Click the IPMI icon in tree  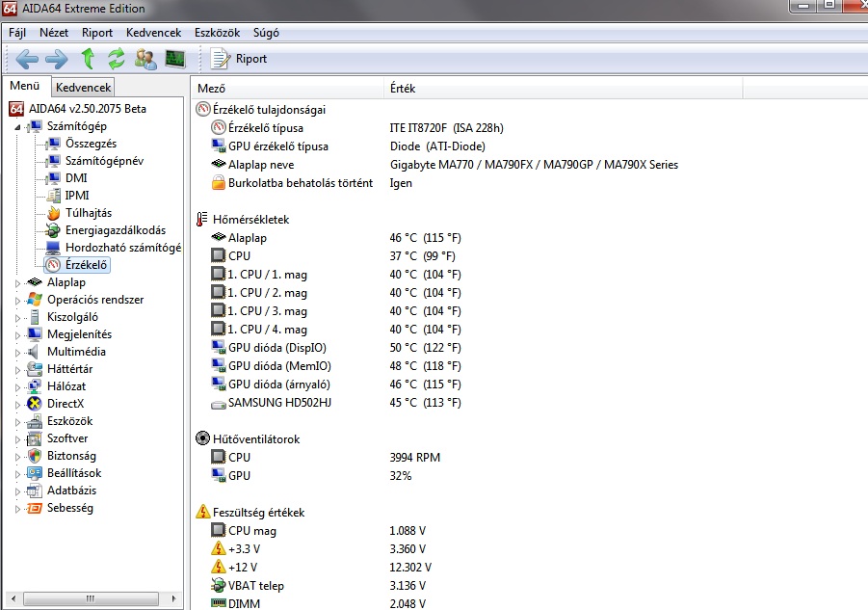53,196
